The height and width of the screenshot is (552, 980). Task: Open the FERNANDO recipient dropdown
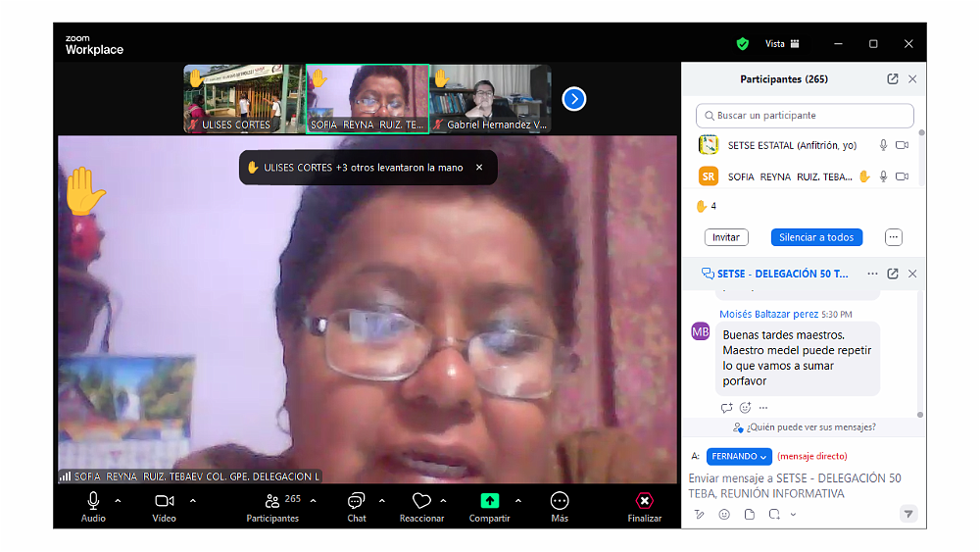[x=739, y=457]
